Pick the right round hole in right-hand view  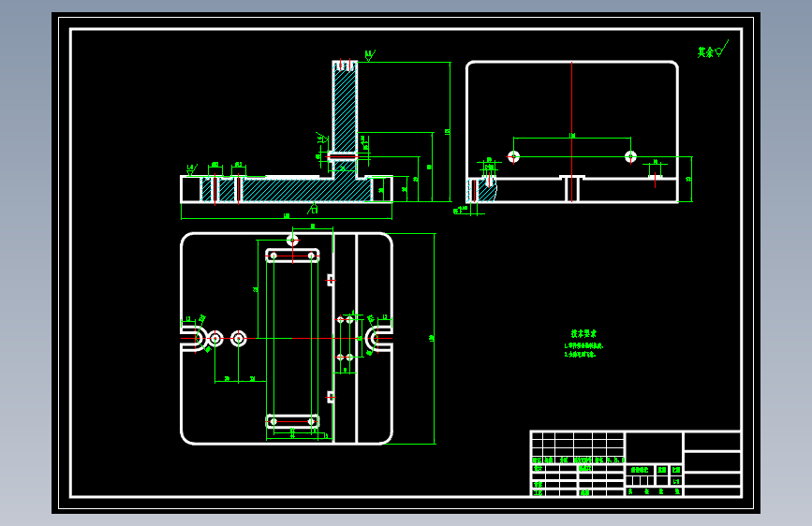point(630,156)
